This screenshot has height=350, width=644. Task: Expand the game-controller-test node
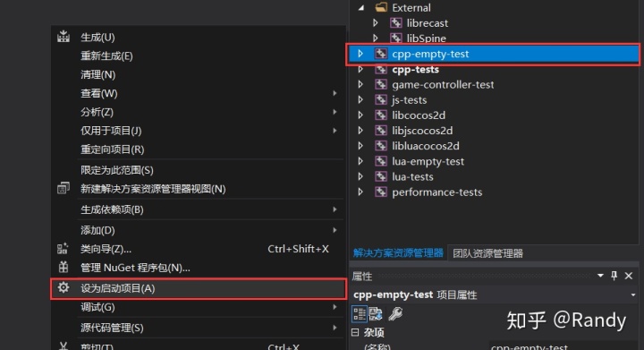(360, 84)
